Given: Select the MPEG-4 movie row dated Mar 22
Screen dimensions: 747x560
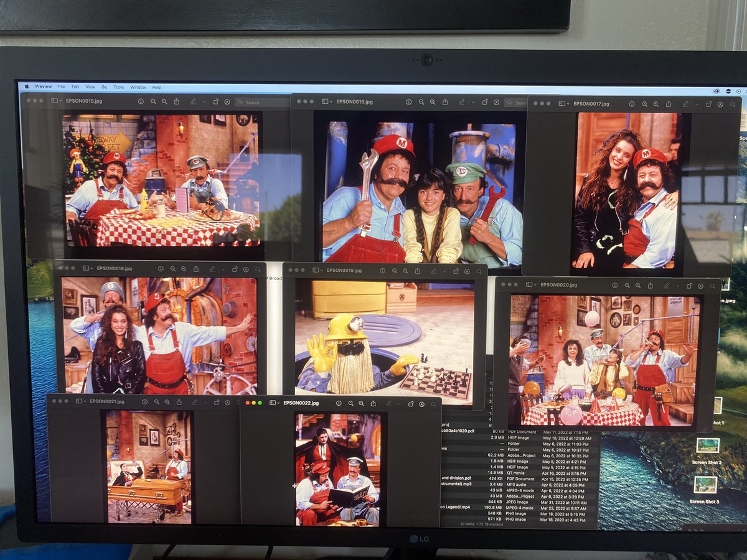Looking at the screenshot, I should pyautogui.click(x=519, y=508).
